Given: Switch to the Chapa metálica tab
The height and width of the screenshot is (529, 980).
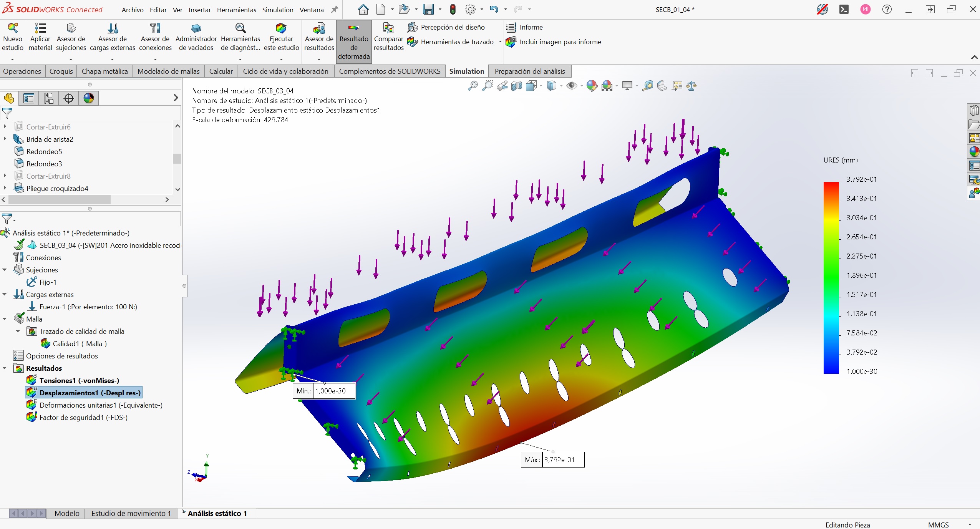Looking at the screenshot, I should [105, 71].
